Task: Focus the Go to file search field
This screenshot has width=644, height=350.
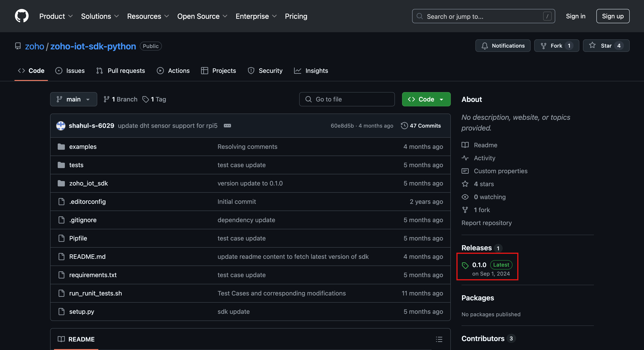Action: [347, 99]
